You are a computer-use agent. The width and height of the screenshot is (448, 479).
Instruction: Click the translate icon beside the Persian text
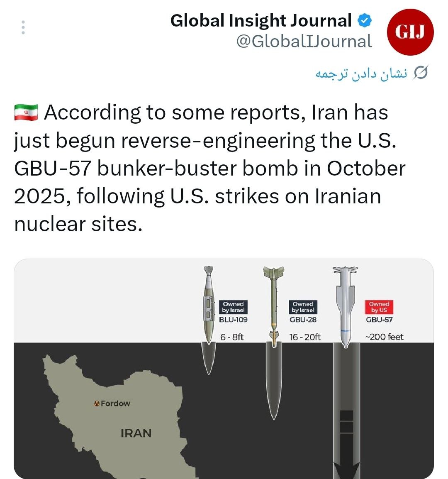(x=421, y=73)
